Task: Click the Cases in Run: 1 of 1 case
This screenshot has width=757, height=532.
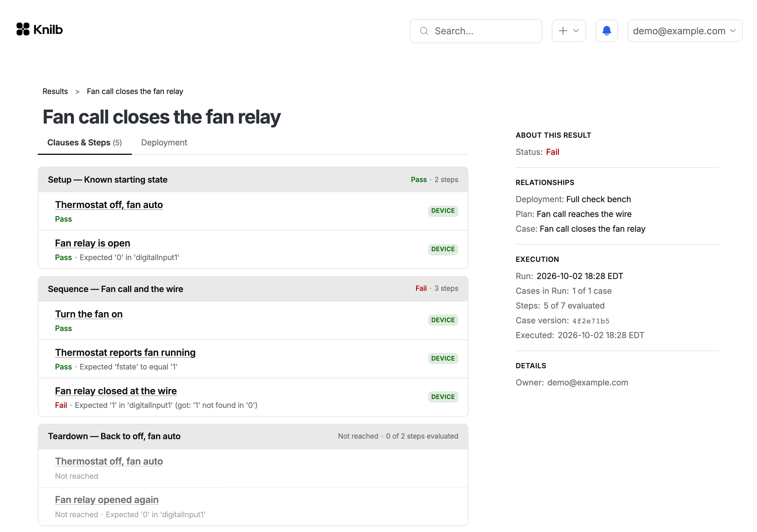Action: pyautogui.click(x=564, y=291)
